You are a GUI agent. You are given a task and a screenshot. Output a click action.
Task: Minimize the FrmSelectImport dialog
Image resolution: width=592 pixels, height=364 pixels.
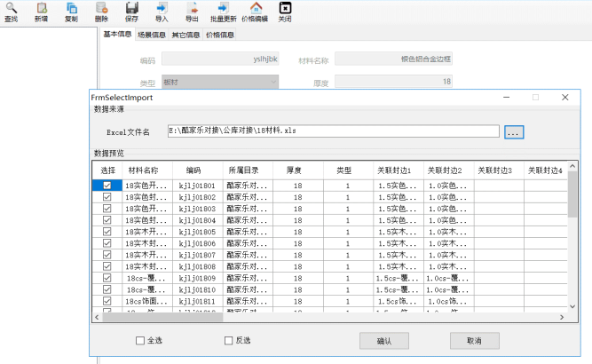point(506,98)
